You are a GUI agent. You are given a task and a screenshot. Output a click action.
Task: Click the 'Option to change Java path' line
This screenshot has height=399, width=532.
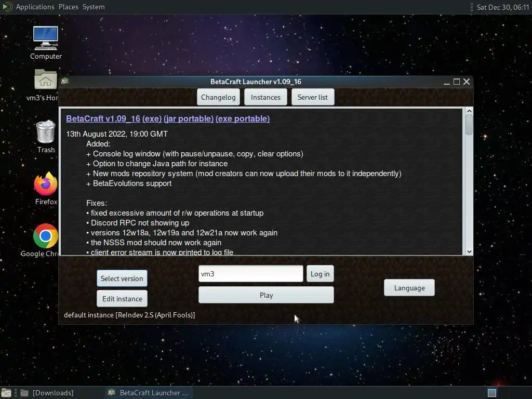157,164
